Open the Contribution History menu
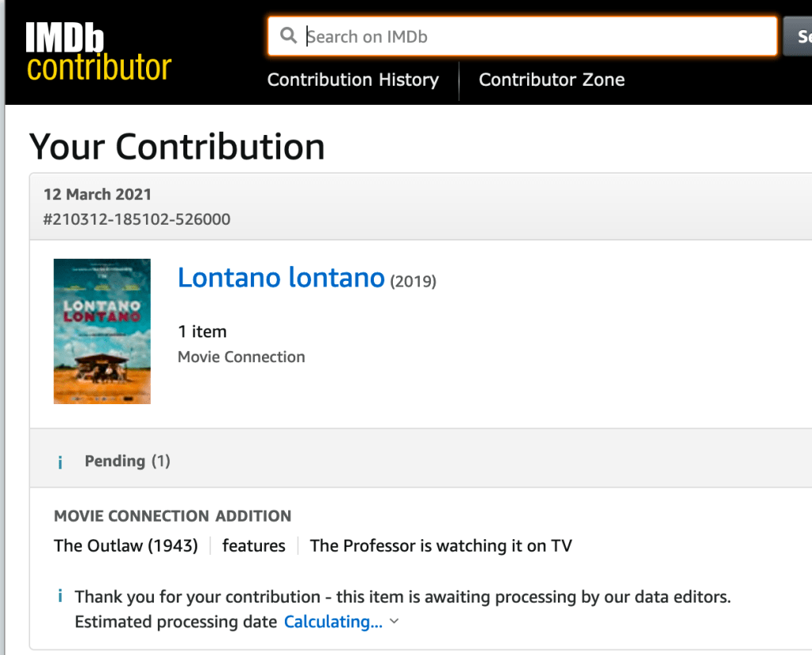This screenshot has height=655, width=812. [353, 79]
